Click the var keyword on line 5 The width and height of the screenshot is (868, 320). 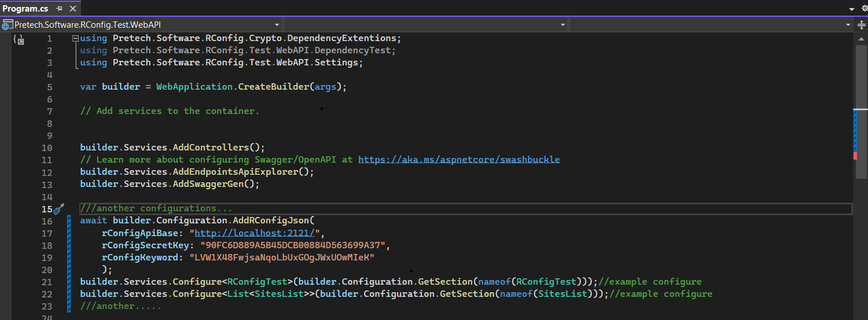pyautogui.click(x=88, y=87)
